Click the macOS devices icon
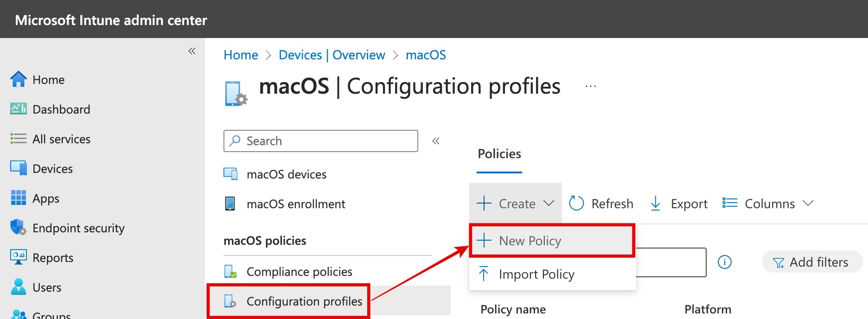Image resolution: width=868 pixels, height=319 pixels. pyautogui.click(x=231, y=174)
